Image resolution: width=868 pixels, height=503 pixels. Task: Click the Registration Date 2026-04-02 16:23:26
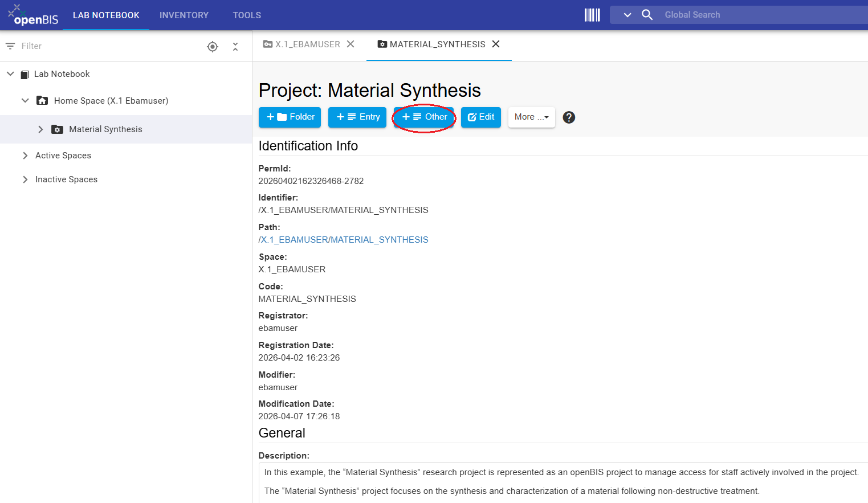(299, 358)
